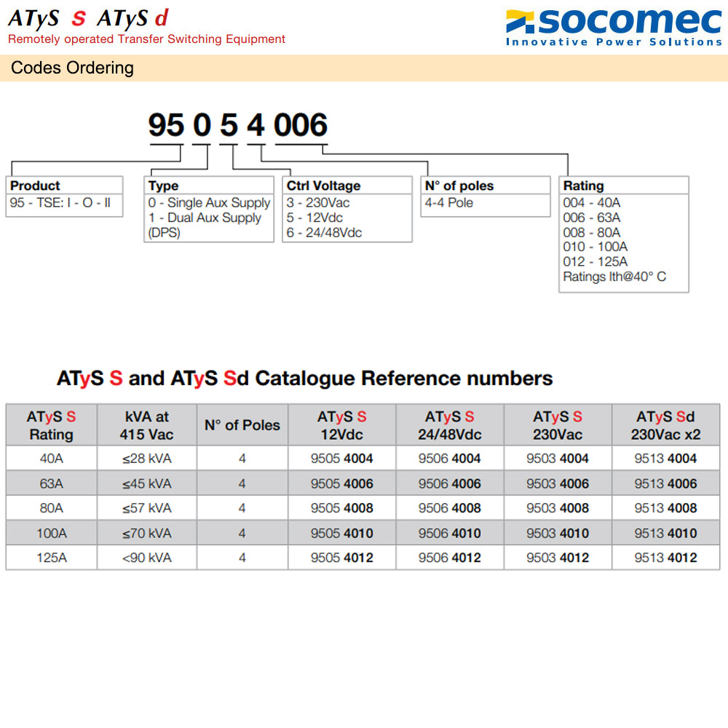728x728 pixels.
Task: Click reference number "9503 4010"
Action: [x=558, y=534]
